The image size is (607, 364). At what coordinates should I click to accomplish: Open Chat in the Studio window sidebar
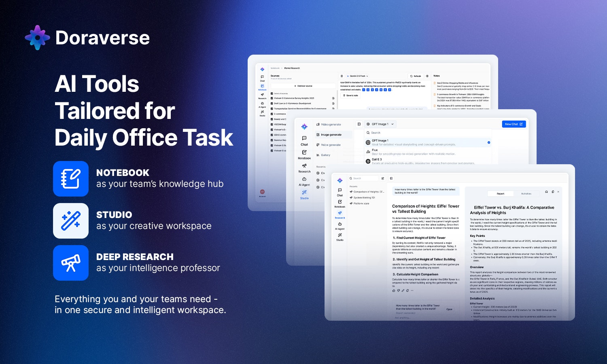(304, 141)
